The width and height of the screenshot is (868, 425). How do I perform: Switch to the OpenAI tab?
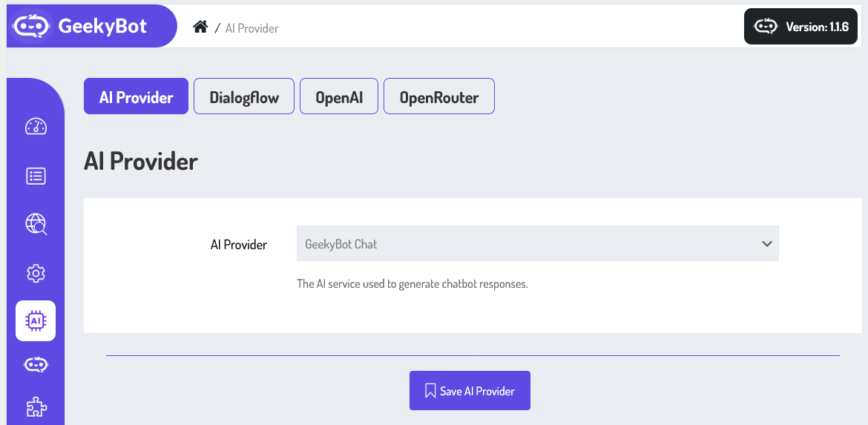(339, 96)
